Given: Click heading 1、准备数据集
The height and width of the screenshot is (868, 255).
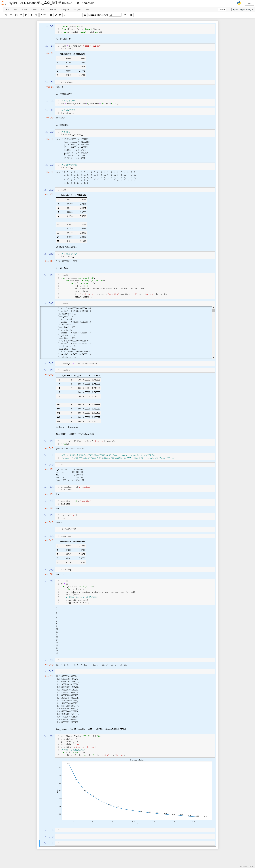Looking at the screenshot, I should [63, 39].
